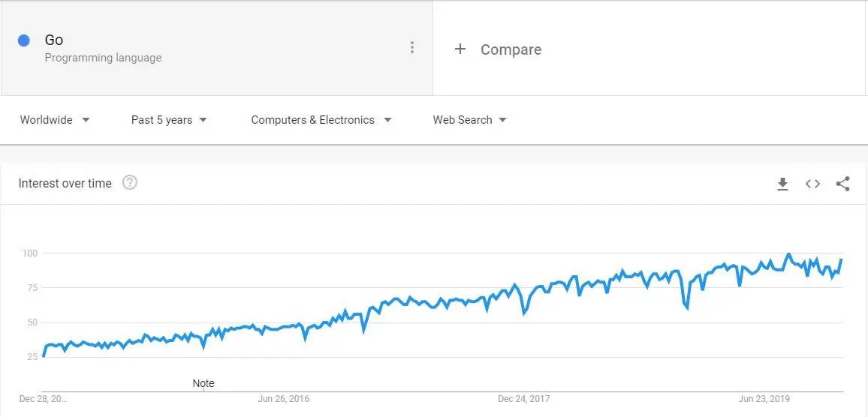Screen dimensions: 868x417
Task: Share the Interest over time chart
Action: [x=842, y=184]
